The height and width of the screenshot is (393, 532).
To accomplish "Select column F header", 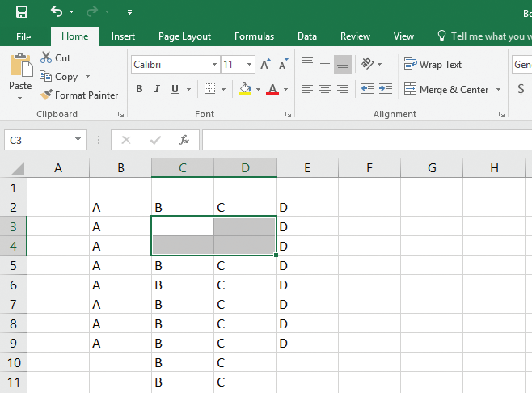I will (369, 167).
